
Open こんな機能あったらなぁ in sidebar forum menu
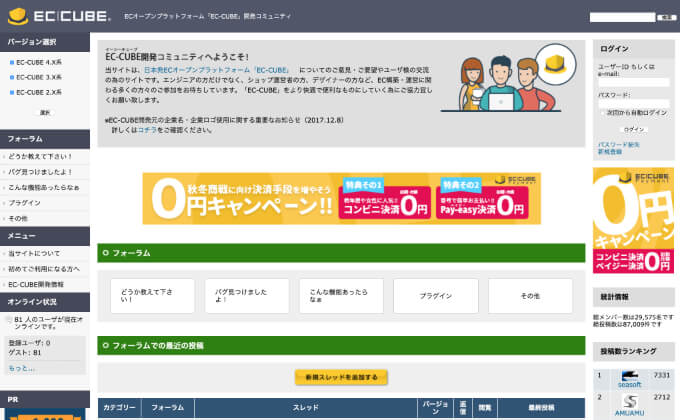pyautogui.click(x=45, y=187)
